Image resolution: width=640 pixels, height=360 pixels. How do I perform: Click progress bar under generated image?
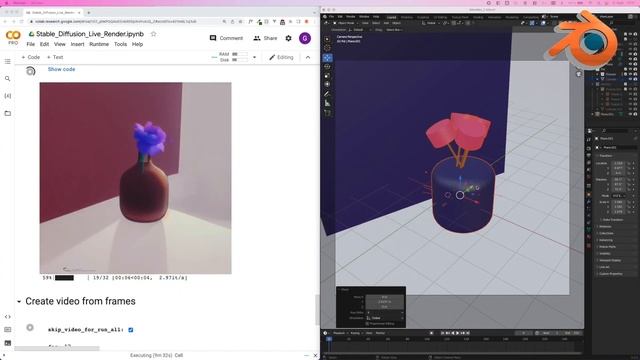click(x=64, y=278)
